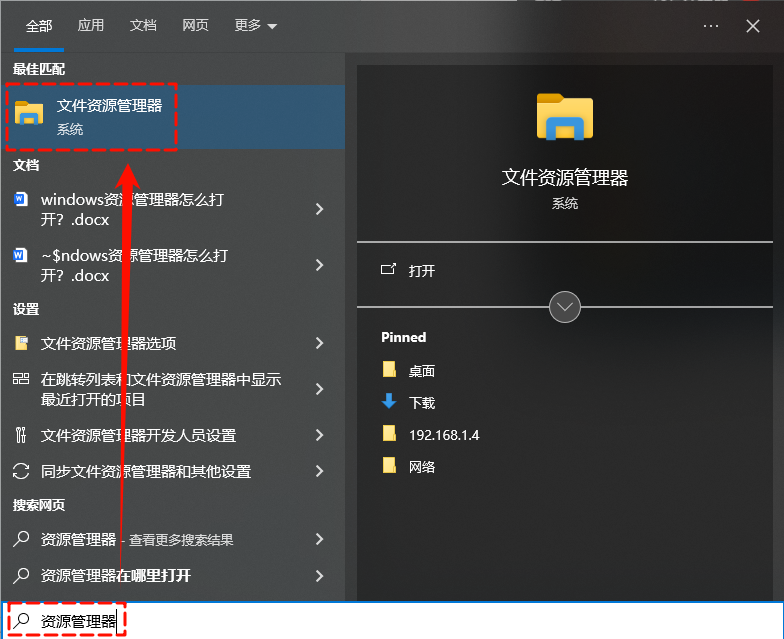Select web search 资源管理器 - 查看更多搜索结果
The height and width of the screenshot is (639, 784).
(174, 539)
